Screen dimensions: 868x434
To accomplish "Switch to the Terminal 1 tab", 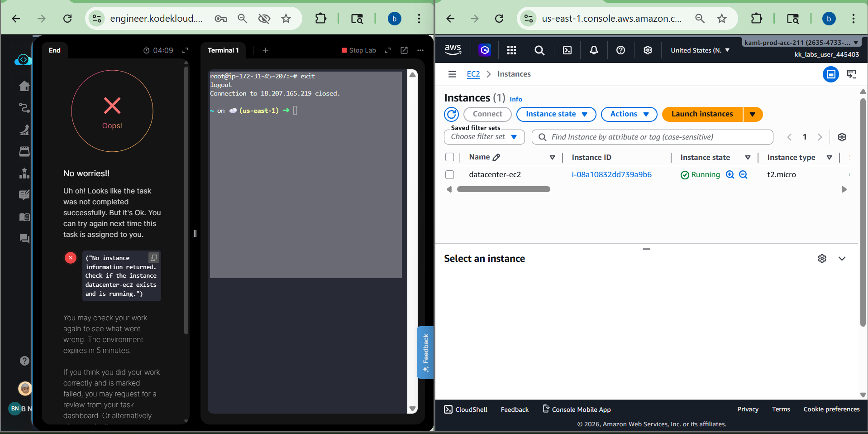I will click(x=223, y=50).
